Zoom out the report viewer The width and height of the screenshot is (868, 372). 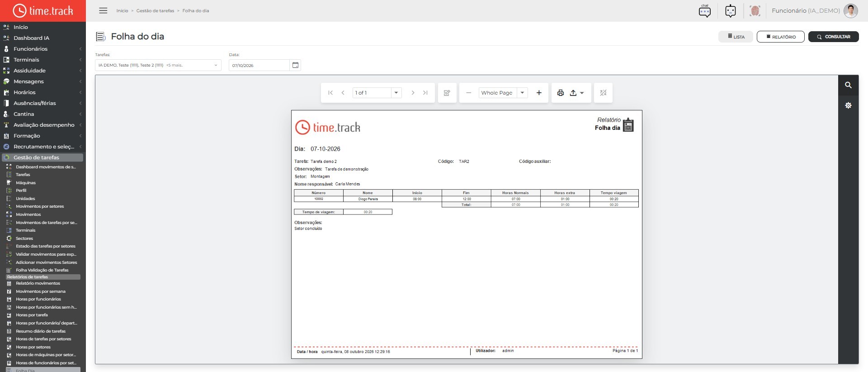click(x=469, y=93)
